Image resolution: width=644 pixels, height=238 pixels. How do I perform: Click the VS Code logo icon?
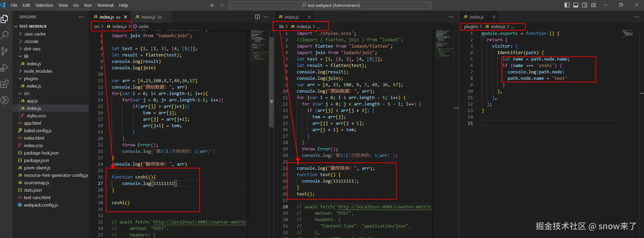[3, 5]
